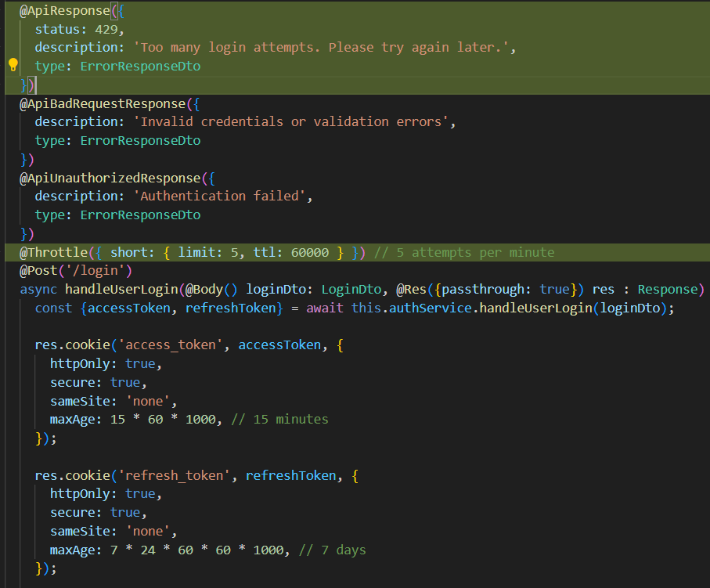Click the 'refresh_token' cookie name string
The height and width of the screenshot is (588, 710).
pos(174,476)
